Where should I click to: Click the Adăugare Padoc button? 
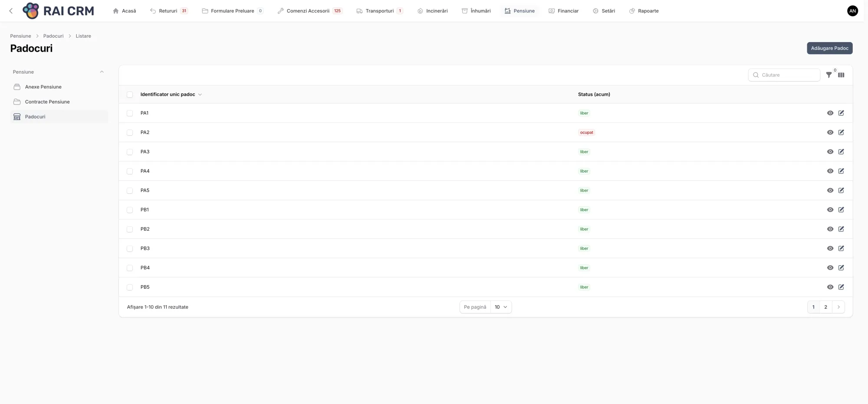point(829,48)
